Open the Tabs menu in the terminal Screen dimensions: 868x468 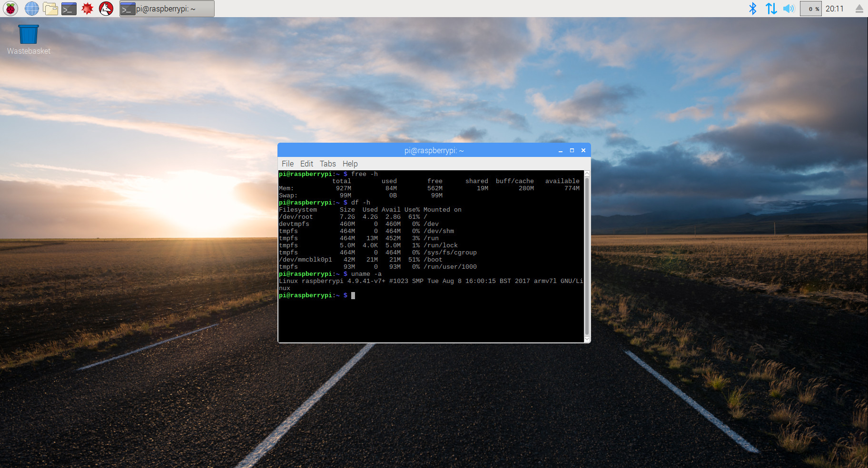[x=327, y=164]
